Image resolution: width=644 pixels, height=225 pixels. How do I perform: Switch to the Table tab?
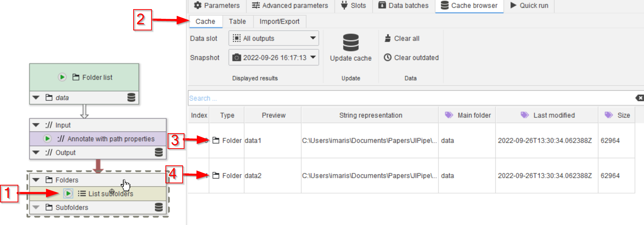(x=237, y=22)
